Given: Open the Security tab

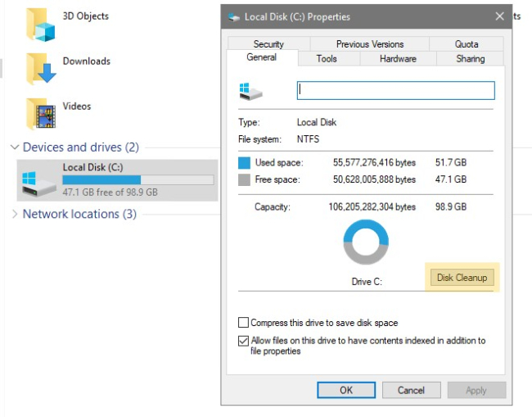Looking at the screenshot, I should click(x=268, y=43).
